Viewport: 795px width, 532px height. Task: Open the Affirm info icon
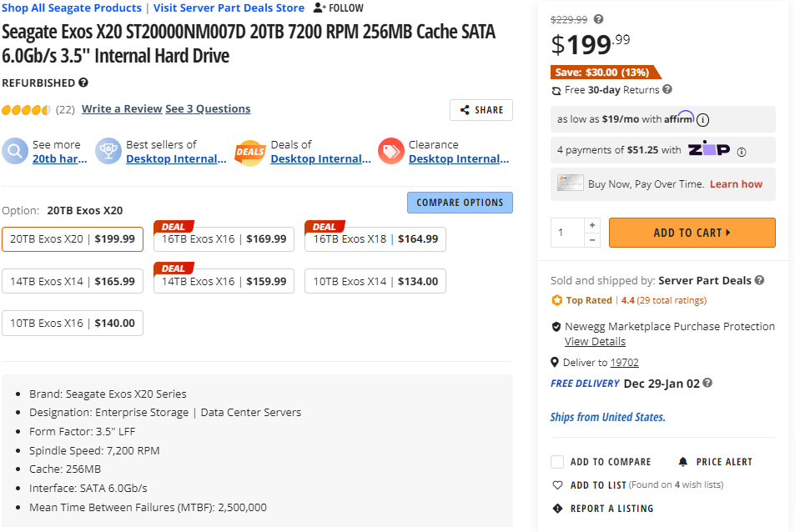pyautogui.click(x=703, y=119)
